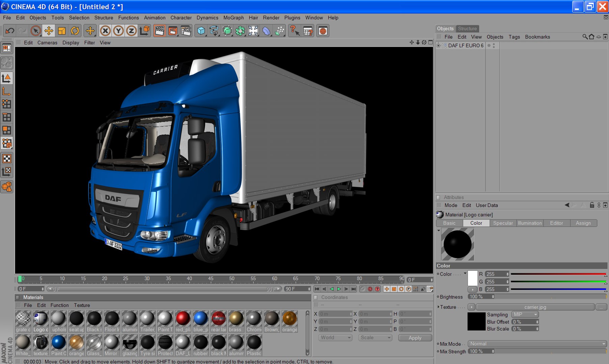Switch to the Structure tab
The width and height of the screenshot is (609, 364).
coord(467,29)
